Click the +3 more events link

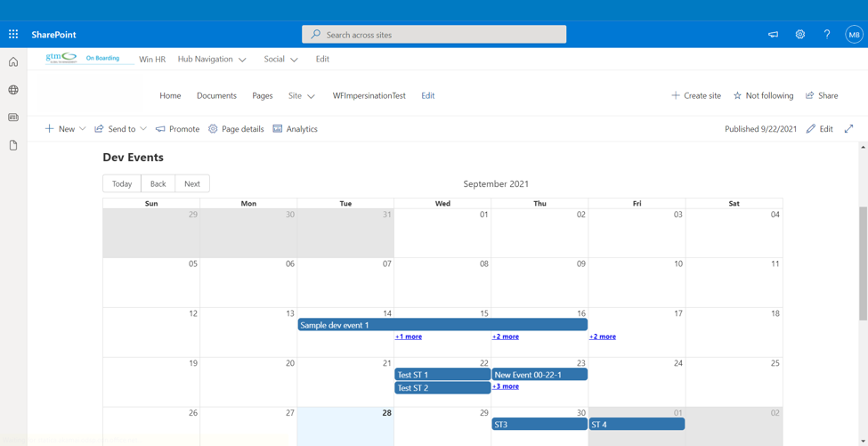(x=506, y=386)
